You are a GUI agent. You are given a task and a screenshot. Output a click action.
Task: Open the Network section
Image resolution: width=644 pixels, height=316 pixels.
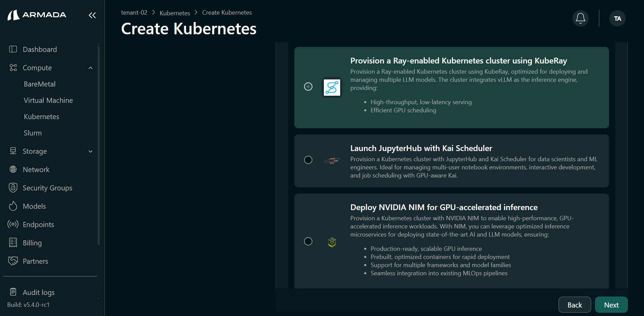pyautogui.click(x=36, y=170)
